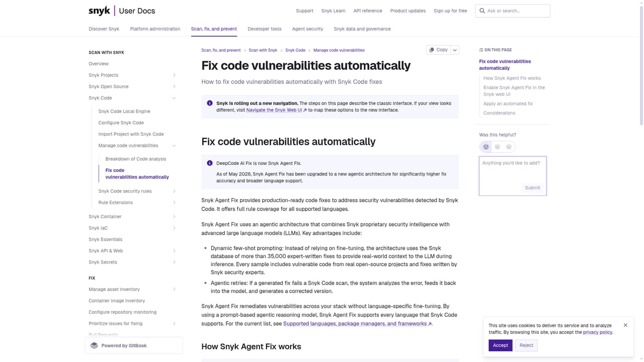Collapse Manage code vulnerabilities section
644x362 pixels.
pyautogui.click(x=174, y=146)
